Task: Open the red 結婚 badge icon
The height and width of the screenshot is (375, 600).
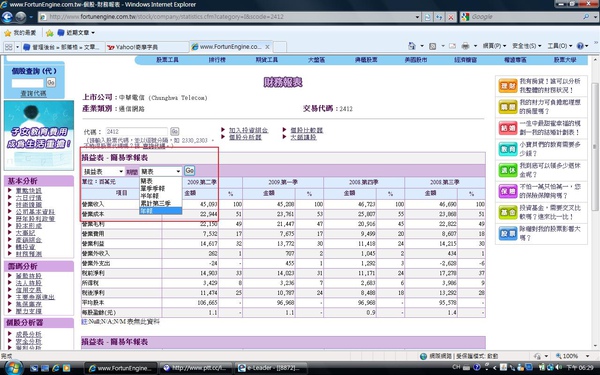Action: tap(508, 128)
